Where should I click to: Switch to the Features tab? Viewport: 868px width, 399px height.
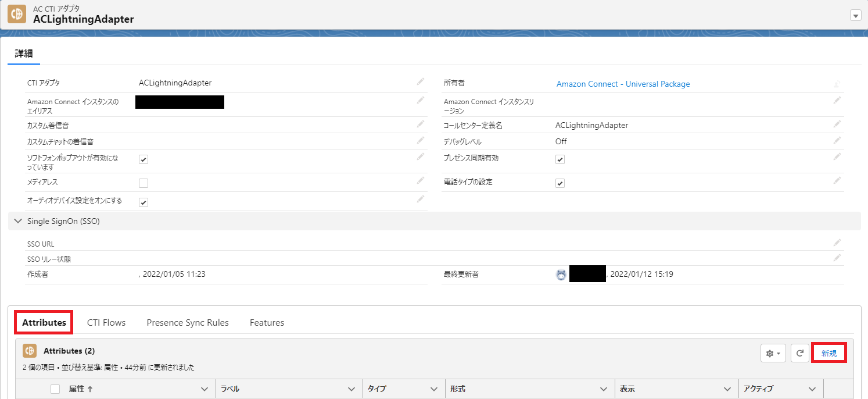[x=267, y=322]
